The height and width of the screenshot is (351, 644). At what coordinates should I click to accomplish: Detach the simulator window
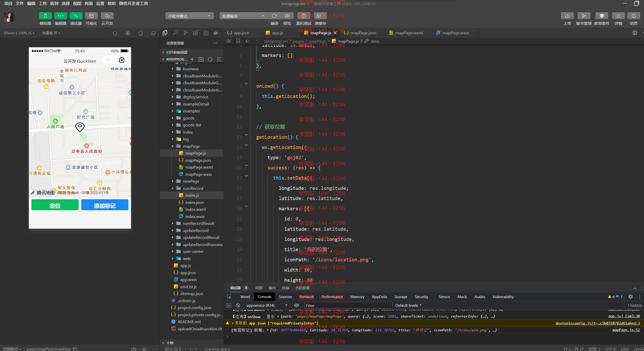[x=153, y=33]
